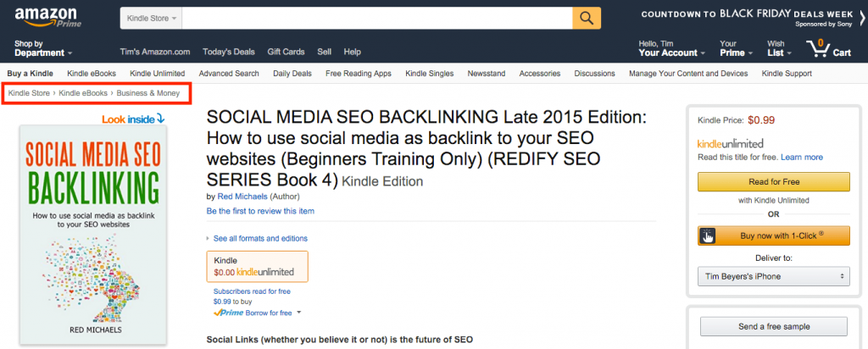Click the Kindle Unlimited logo in price box
The image size is (868, 349).
730,143
